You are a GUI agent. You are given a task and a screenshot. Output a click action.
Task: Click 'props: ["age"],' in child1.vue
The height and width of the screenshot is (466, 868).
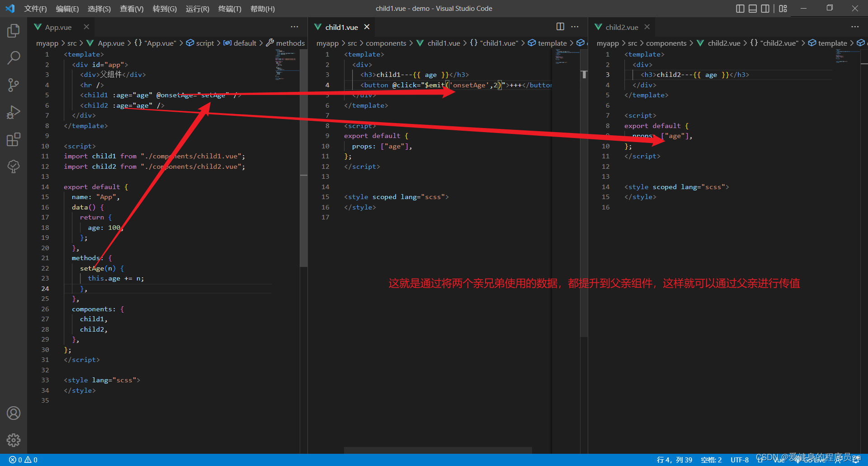tap(382, 146)
